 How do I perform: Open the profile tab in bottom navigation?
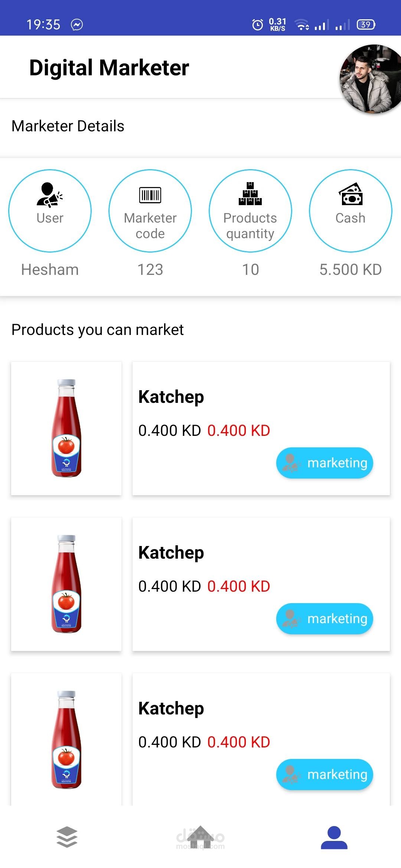point(334,837)
